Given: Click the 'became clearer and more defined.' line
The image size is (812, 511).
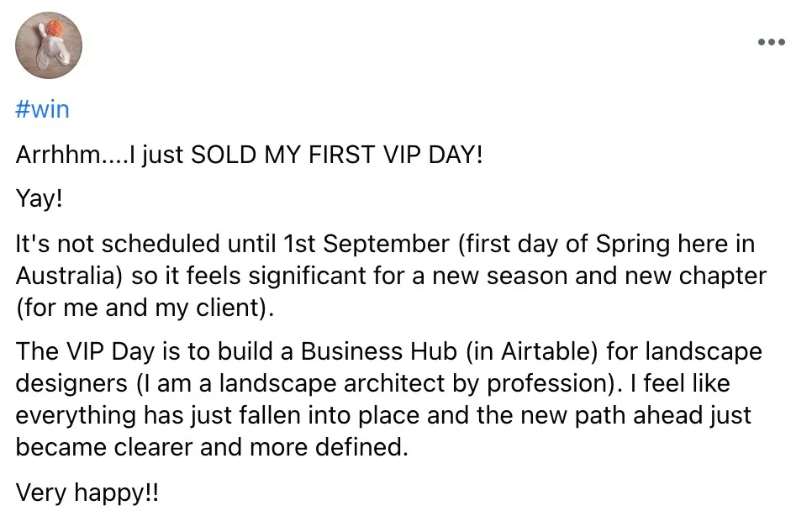Looking at the screenshot, I should point(212,447).
